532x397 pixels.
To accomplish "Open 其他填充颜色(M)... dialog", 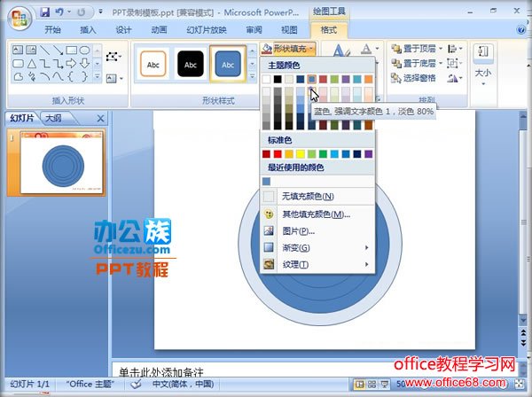I will [317, 214].
